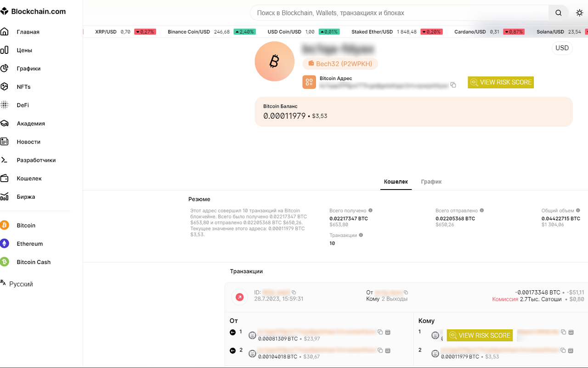Image resolution: width=588 pixels, height=368 pixels.
Task: Copy output 1 address in Кому
Action: point(563,332)
